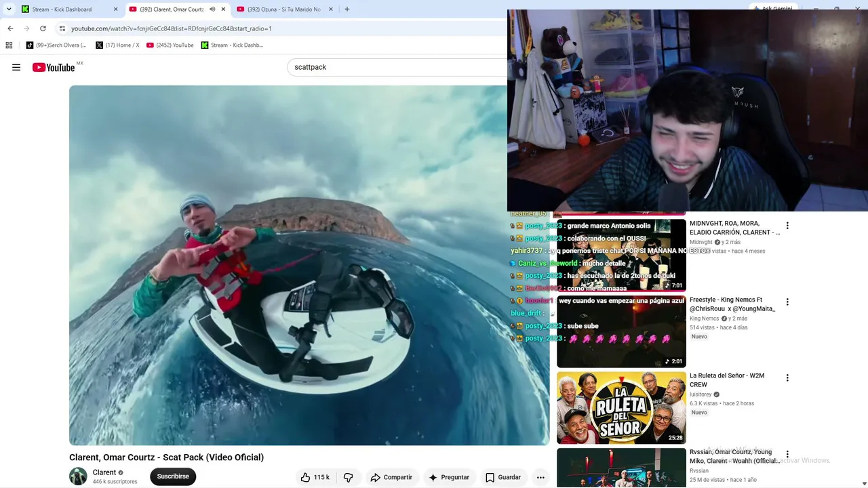Close the Ozuna tab
868x488 pixels.
pyautogui.click(x=331, y=9)
